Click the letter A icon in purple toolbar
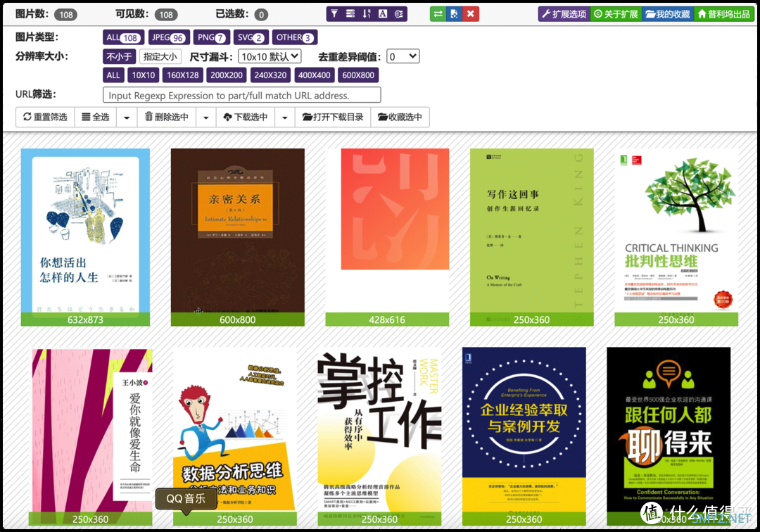The image size is (760, 532). coord(382,14)
